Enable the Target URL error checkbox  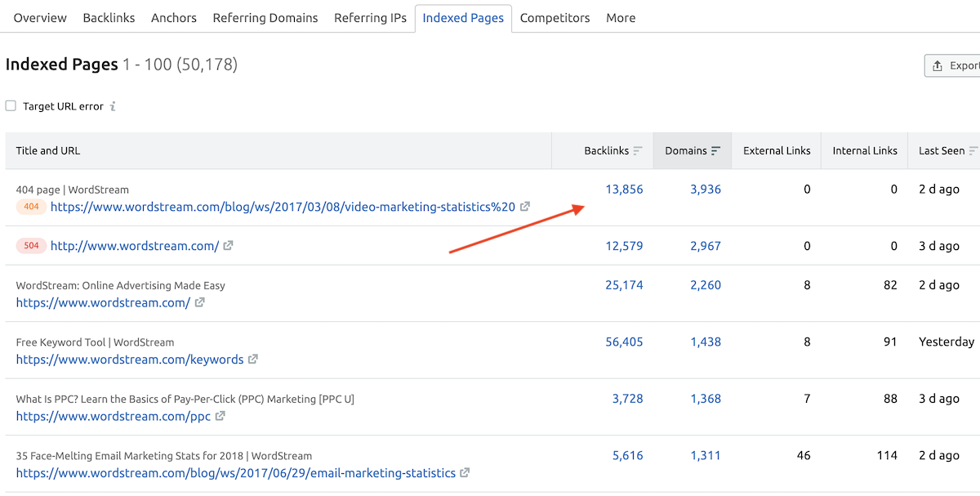(11, 105)
